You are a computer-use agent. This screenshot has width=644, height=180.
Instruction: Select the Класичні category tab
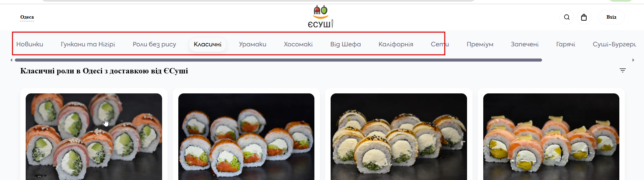pyautogui.click(x=208, y=44)
